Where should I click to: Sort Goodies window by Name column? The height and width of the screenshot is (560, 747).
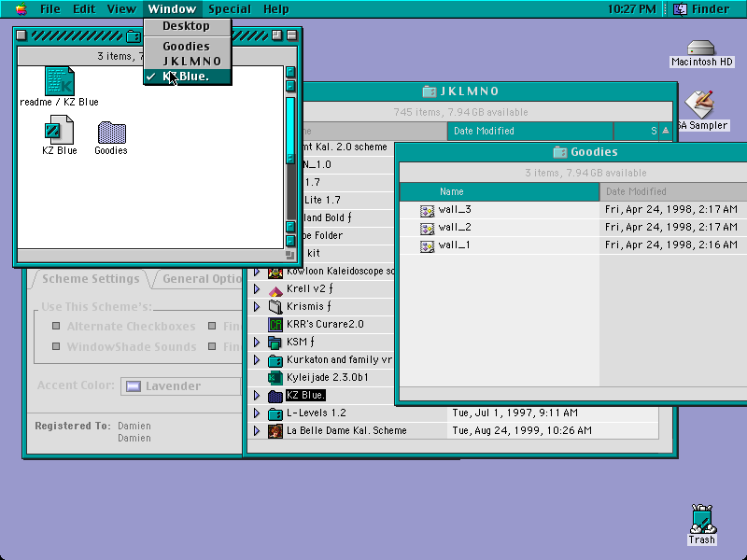500,191
